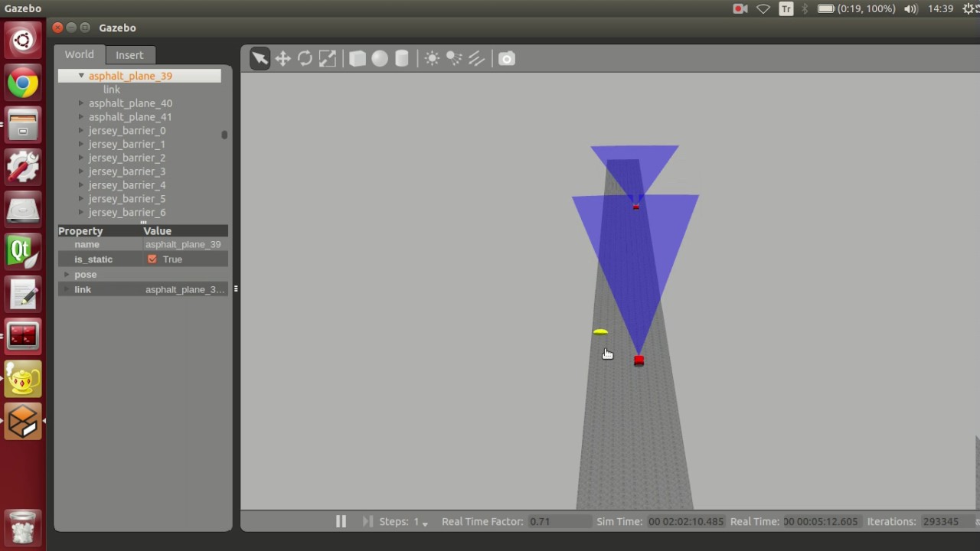Viewport: 980px width, 551px height.
Task: Expand the jersey_barrier_0 node
Action: click(x=81, y=131)
